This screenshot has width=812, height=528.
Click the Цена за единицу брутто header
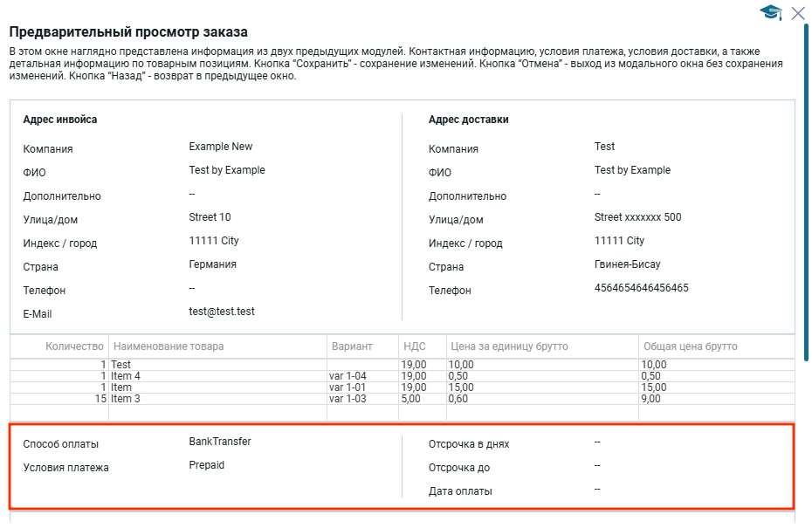tap(508, 346)
